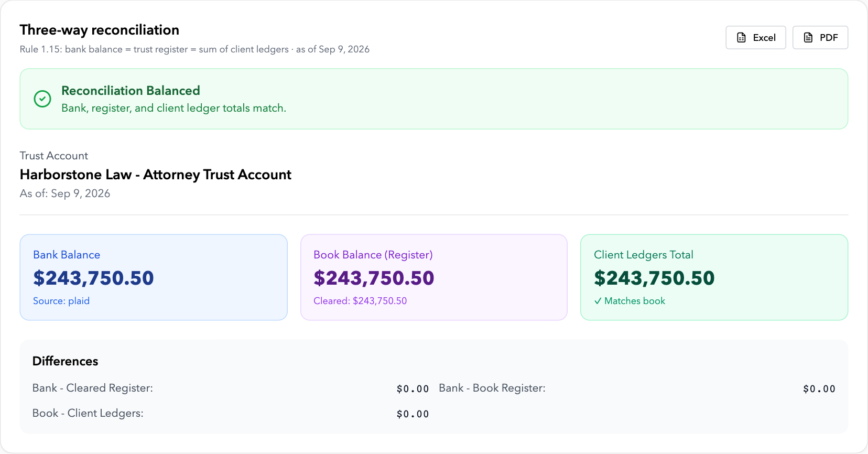The image size is (868, 454).
Task: Click 'Bank - Book Register:' label
Action: [x=492, y=388]
